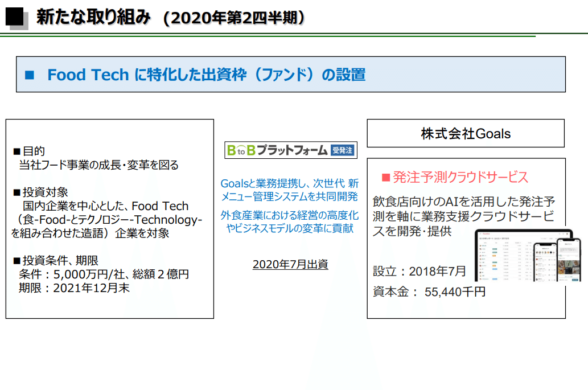This screenshot has width=588, height=390.
Task: Click text 当社フード事業の成長・変革を図る
Action: point(98,165)
